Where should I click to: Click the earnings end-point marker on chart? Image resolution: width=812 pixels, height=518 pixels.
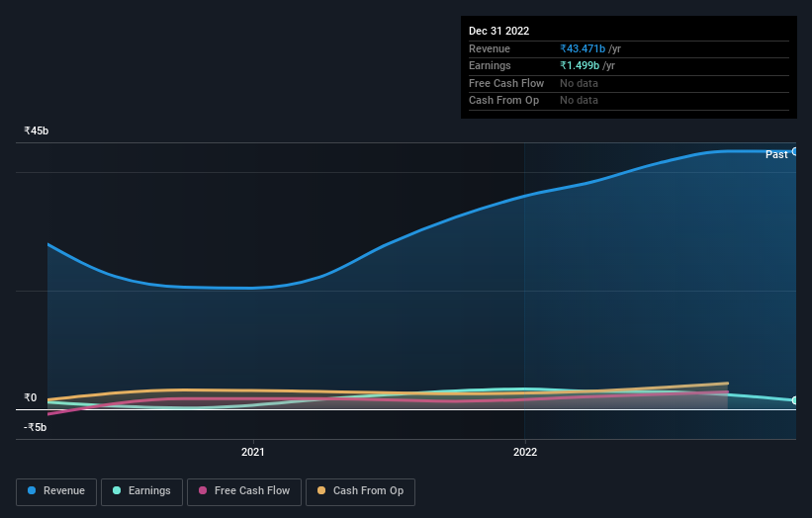click(795, 400)
